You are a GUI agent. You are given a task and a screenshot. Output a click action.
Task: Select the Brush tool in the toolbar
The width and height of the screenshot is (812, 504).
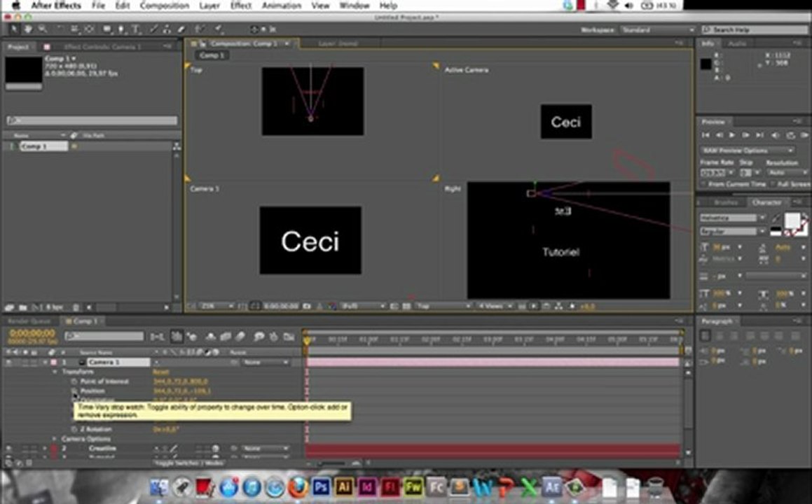click(x=154, y=29)
